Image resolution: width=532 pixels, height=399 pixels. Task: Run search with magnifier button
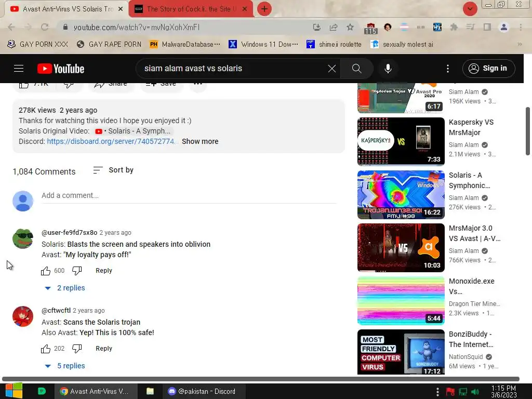[356, 69]
